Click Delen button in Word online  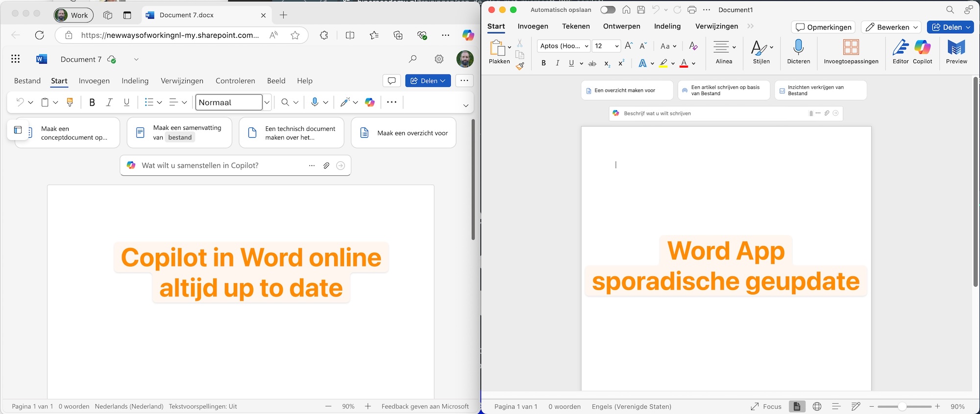428,81
